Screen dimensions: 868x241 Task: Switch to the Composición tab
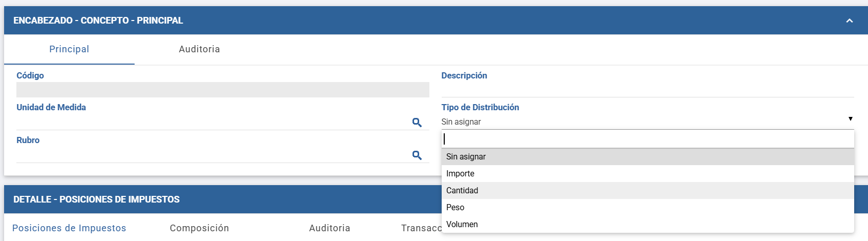pyautogui.click(x=200, y=228)
